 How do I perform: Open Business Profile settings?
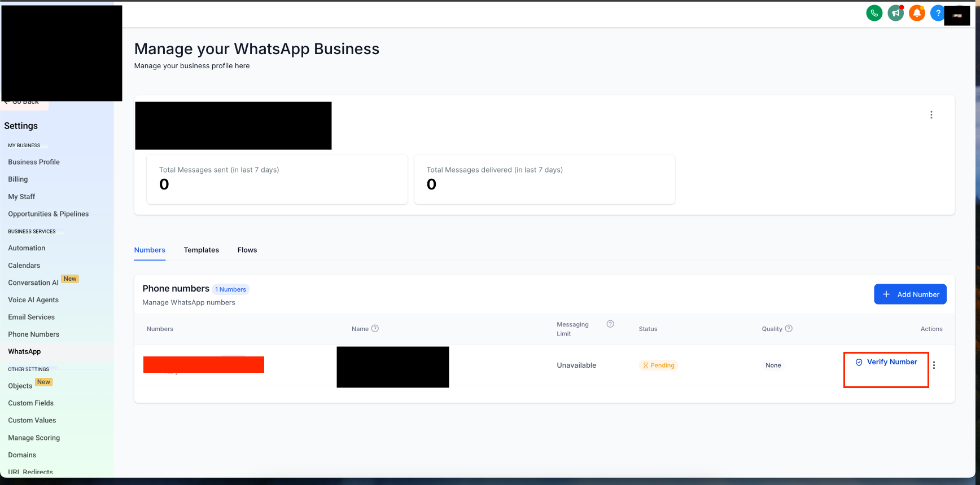coord(34,162)
